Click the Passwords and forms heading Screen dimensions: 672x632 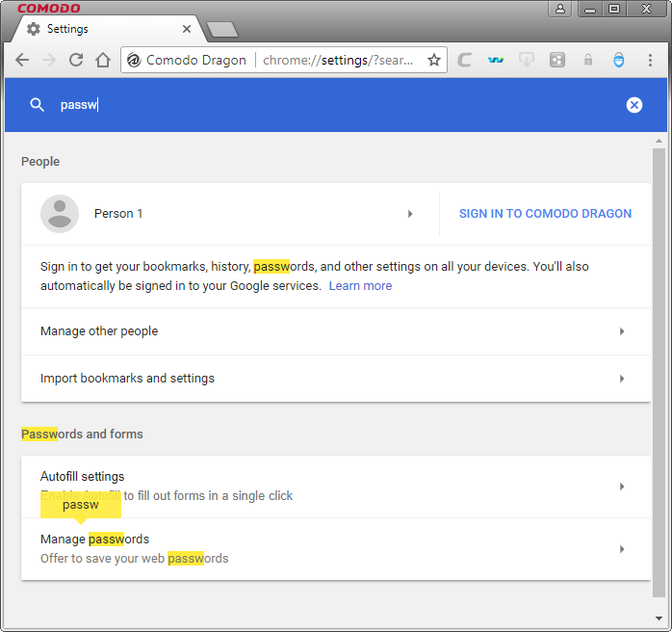(x=82, y=434)
